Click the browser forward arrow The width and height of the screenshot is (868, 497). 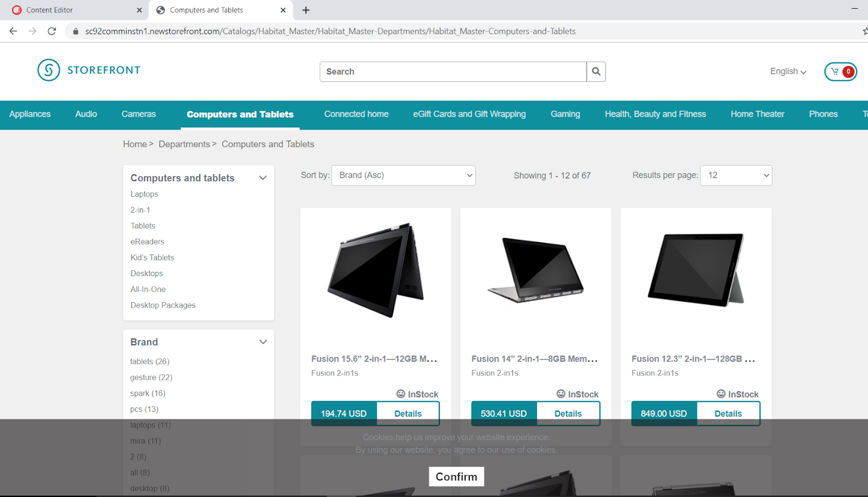pos(33,31)
